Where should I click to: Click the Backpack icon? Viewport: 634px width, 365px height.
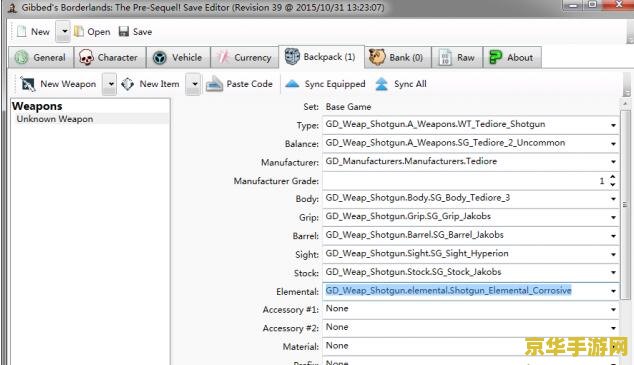tap(292, 57)
